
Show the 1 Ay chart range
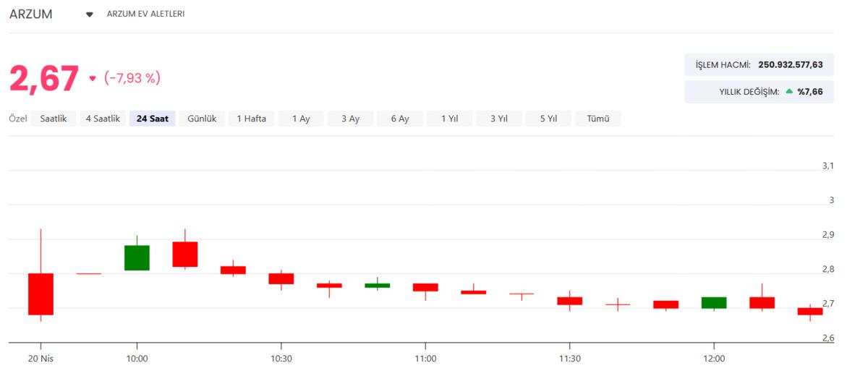301,119
